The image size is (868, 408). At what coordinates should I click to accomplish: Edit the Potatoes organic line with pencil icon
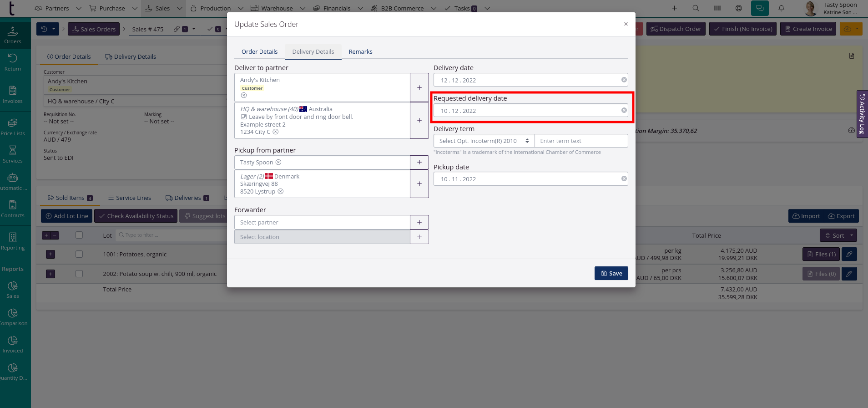(x=849, y=254)
